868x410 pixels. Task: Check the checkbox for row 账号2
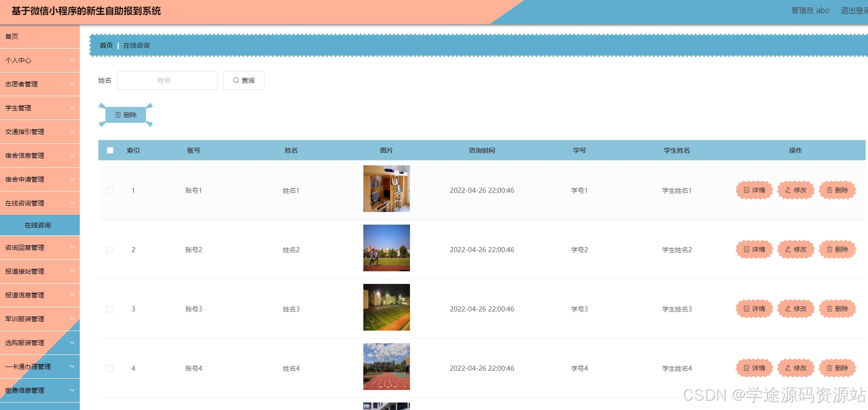point(110,250)
